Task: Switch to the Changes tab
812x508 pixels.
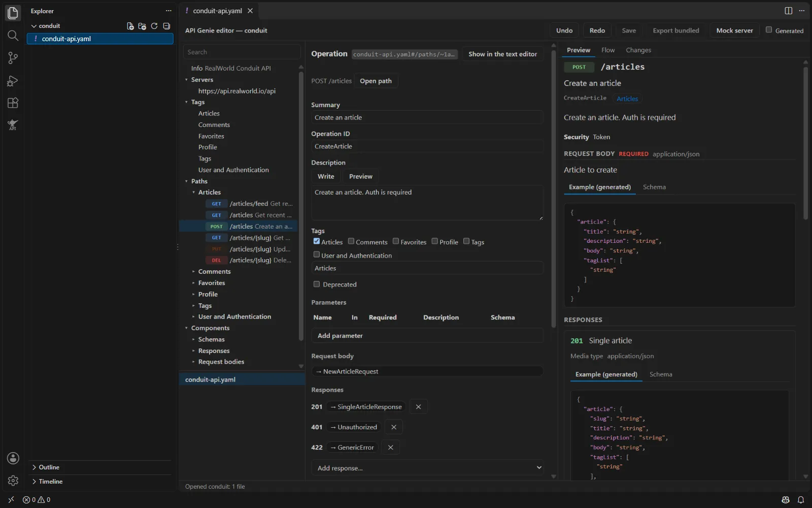Action: pyautogui.click(x=638, y=50)
